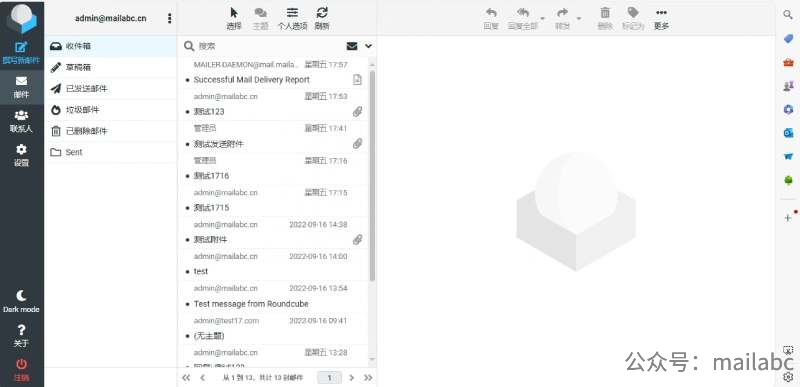Go to next page of messages
The height and width of the screenshot is (387, 800).
coord(351,378)
